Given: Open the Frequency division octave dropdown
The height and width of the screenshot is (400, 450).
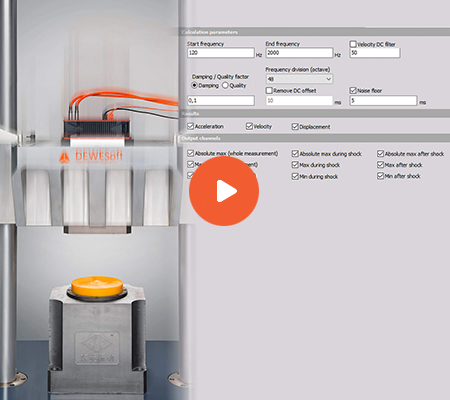Looking at the screenshot, I should pos(299,79).
